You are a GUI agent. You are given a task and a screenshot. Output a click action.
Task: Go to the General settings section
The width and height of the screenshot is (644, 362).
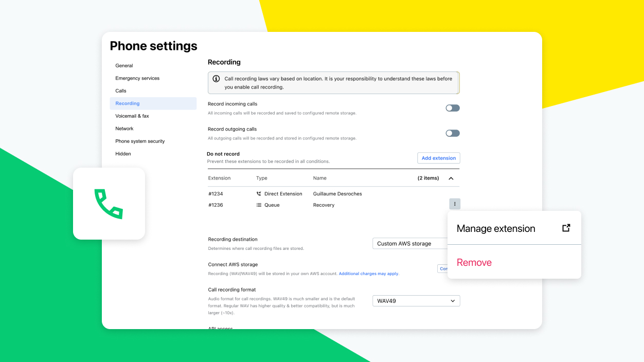tap(124, 66)
